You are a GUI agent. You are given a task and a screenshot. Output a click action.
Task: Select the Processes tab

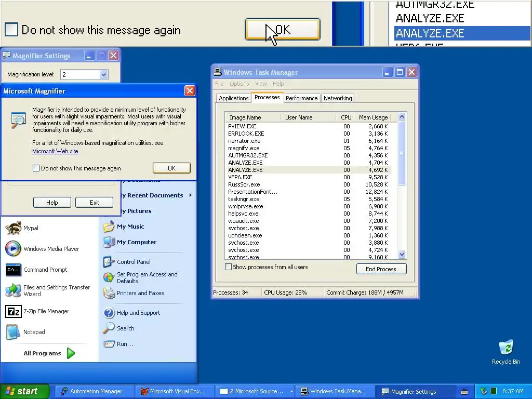[267, 97]
